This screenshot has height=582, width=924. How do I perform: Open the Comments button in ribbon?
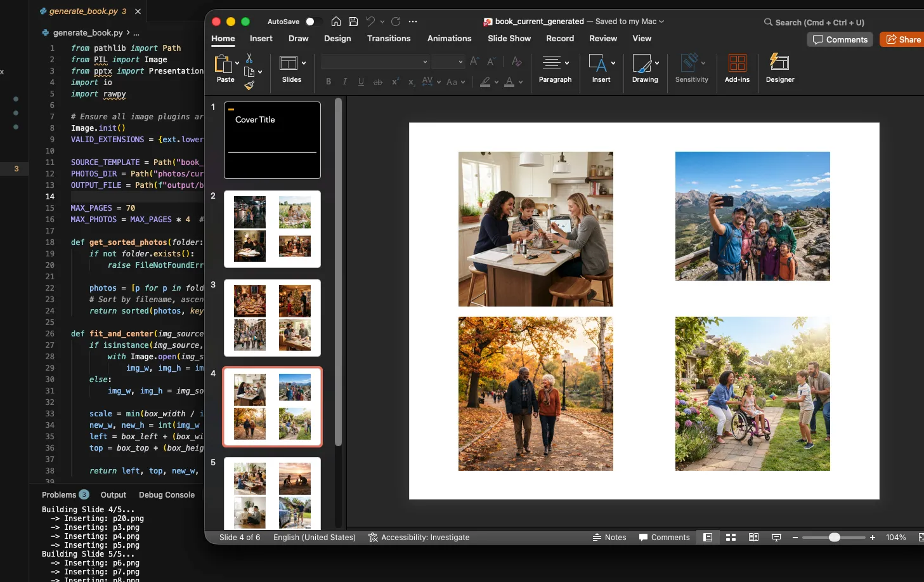pyautogui.click(x=840, y=39)
